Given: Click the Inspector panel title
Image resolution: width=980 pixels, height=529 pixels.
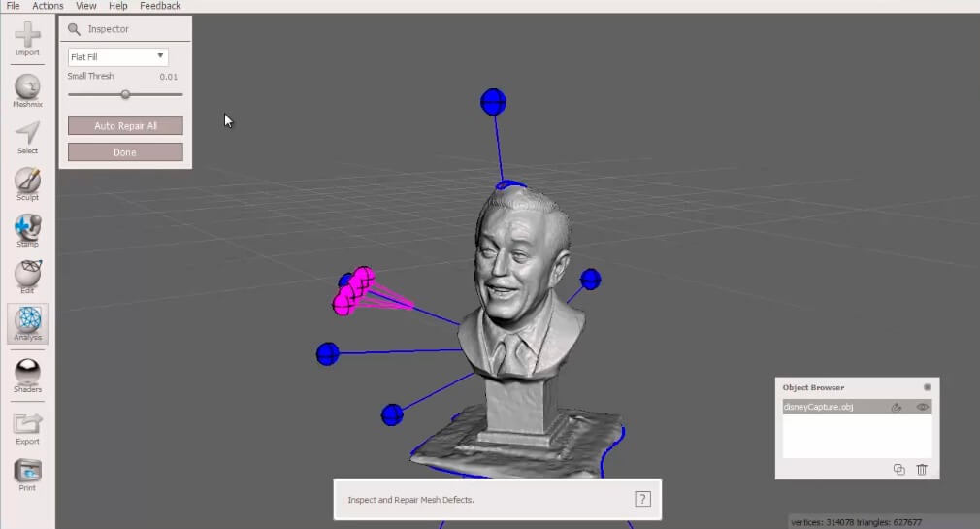Looking at the screenshot, I should pos(108,29).
